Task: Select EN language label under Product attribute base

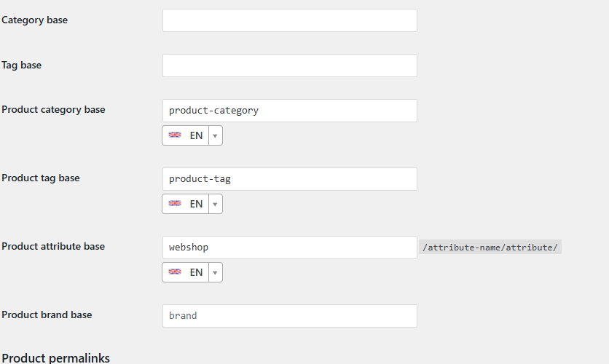Action: click(196, 272)
